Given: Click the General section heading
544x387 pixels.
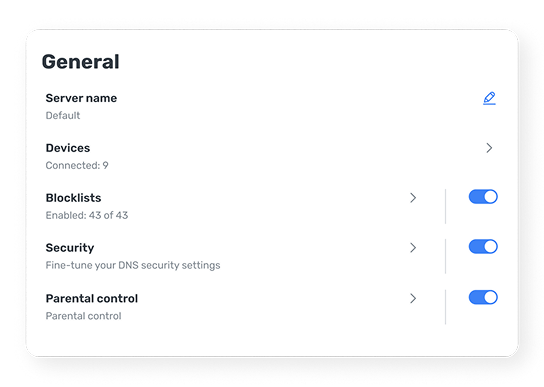Looking at the screenshot, I should 80,62.
